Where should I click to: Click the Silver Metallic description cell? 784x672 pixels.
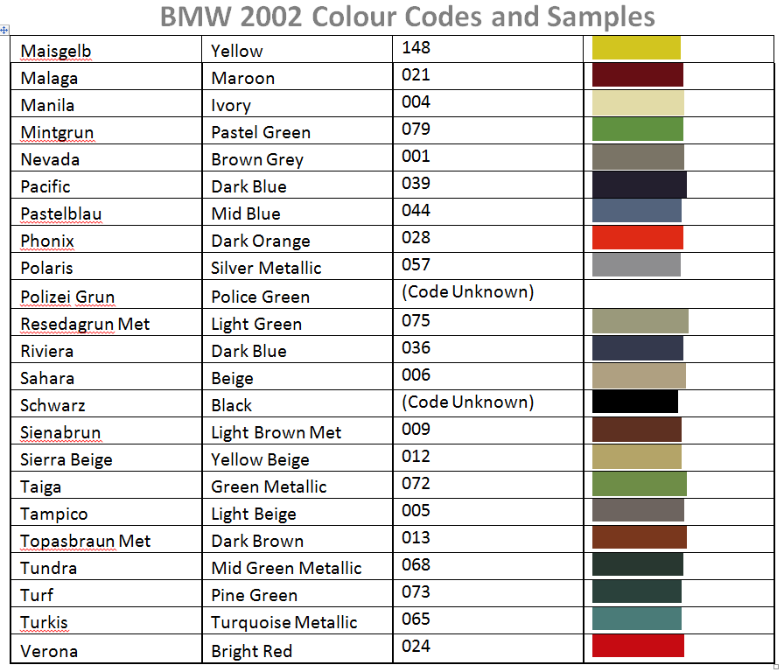point(297,265)
